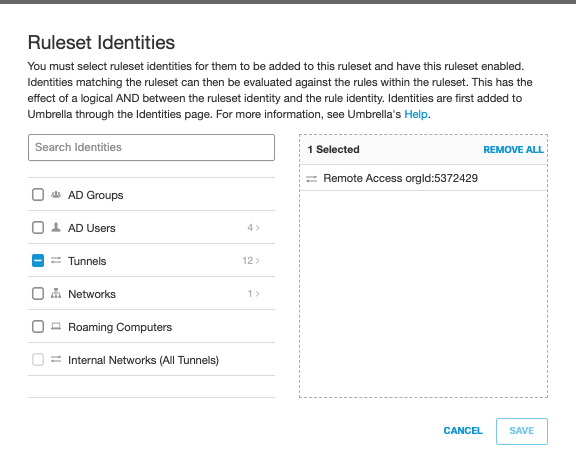Click the CANCEL button

tap(463, 431)
